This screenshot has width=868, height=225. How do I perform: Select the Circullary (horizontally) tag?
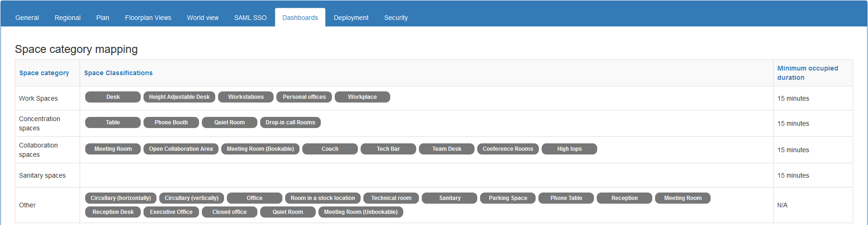[x=121, y=198]
